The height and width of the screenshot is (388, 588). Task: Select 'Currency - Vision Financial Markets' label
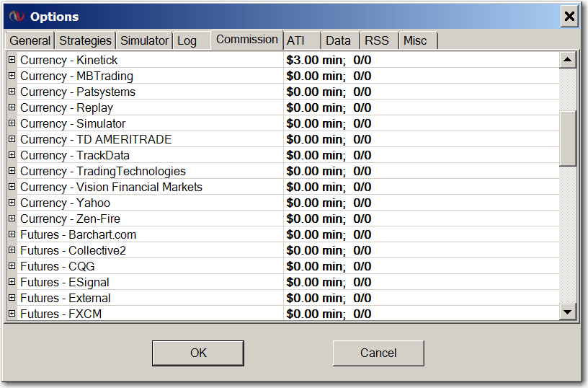[112, 187]
